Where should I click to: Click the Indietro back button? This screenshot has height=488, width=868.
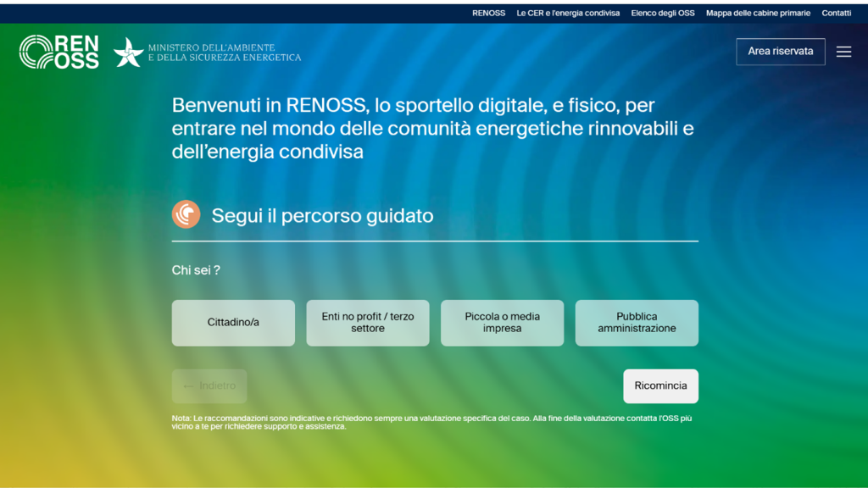pos(209,386)
